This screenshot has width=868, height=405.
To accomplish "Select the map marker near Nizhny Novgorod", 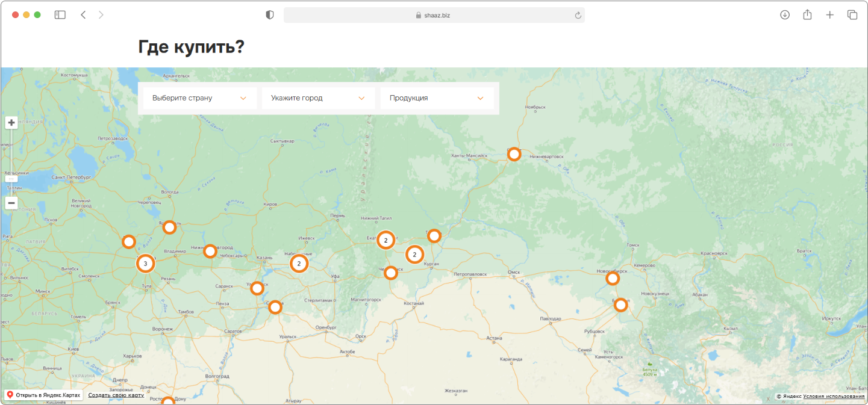I will pyautogui.click(x=210, y=251).
